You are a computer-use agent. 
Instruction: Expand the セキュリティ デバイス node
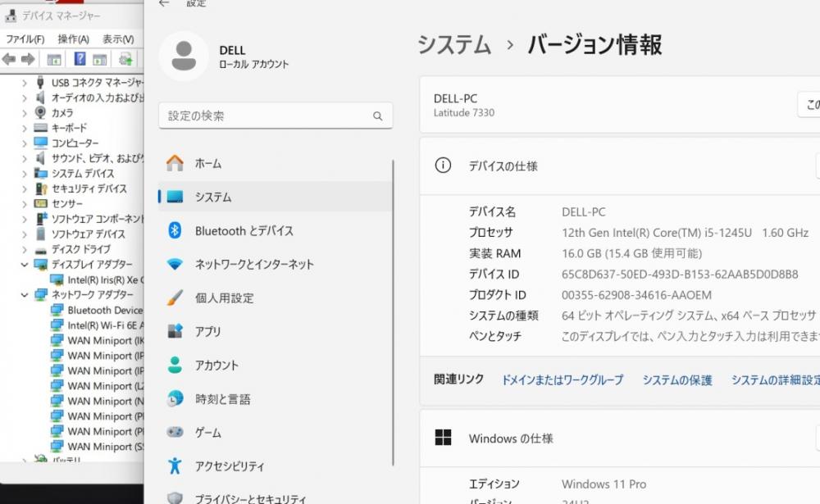pyautogui.click(x=24, y=188)
